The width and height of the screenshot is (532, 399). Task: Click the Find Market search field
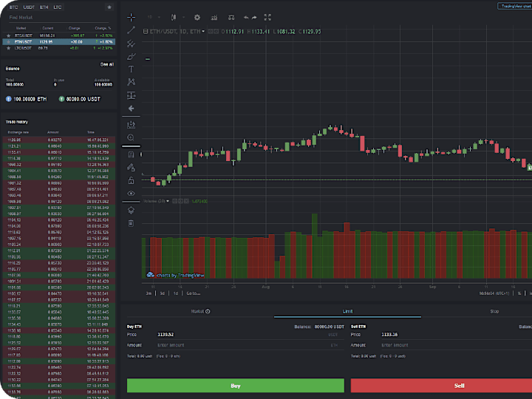[58, 17]
